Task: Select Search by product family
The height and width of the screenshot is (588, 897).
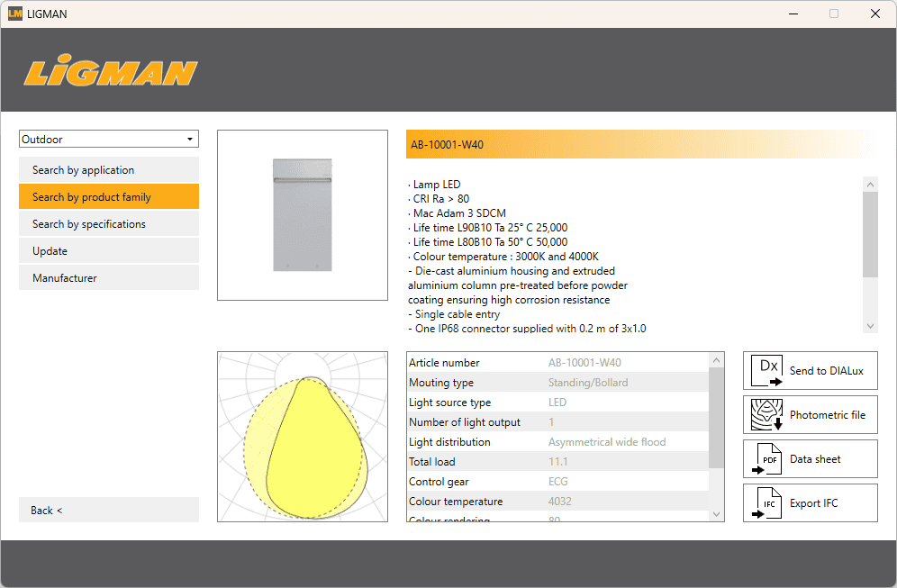Action: point(109,197)
